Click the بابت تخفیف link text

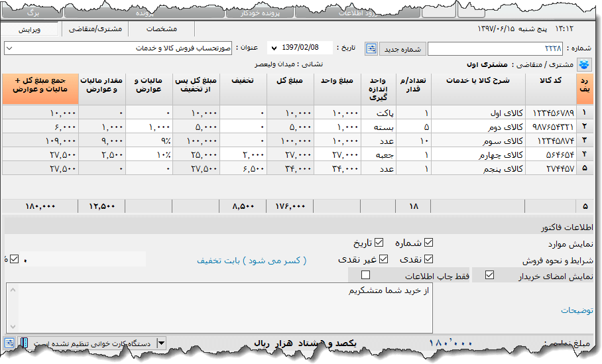(x=252, y=261)
